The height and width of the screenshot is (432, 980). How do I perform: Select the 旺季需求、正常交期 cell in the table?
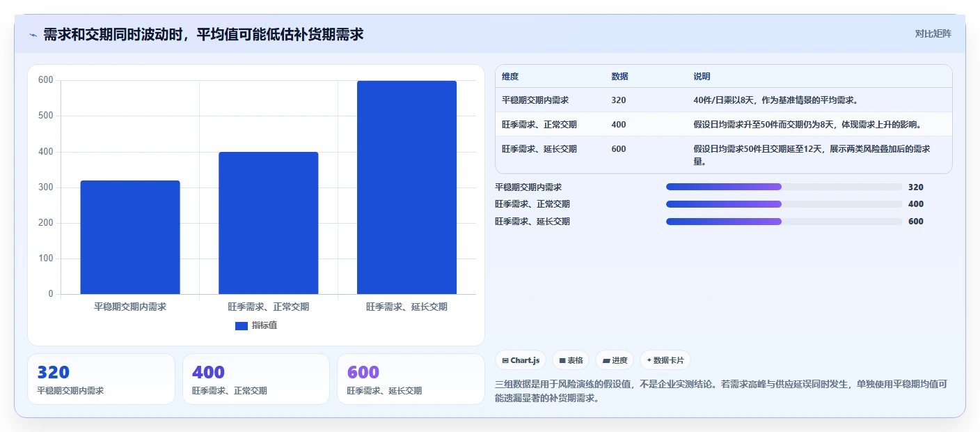coord(539,125)
